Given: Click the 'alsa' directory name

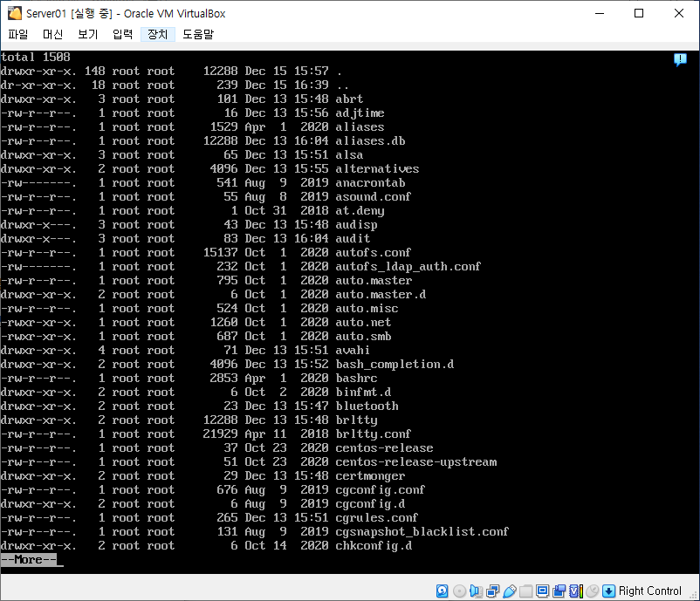Looking at the screenshot, I should pyautogui.click(x=349, y=154).
